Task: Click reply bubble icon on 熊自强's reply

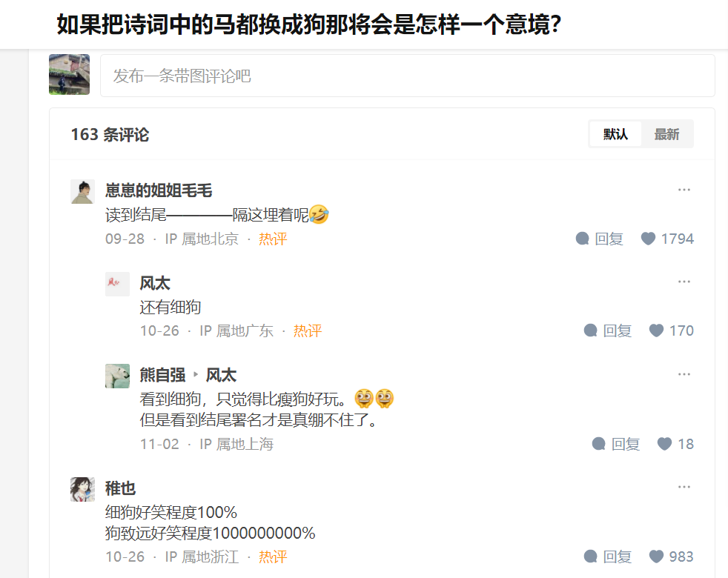Action: [x=599, y=444]
